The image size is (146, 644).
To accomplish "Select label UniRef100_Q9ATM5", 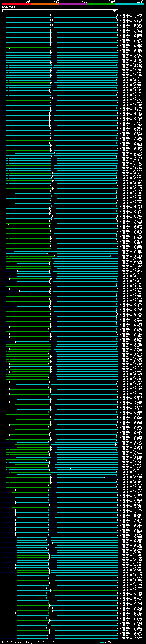I will click(131, 296).
